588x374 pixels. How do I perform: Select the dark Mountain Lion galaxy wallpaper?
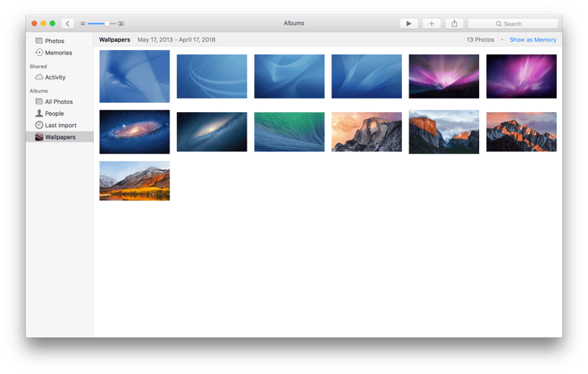212,132
